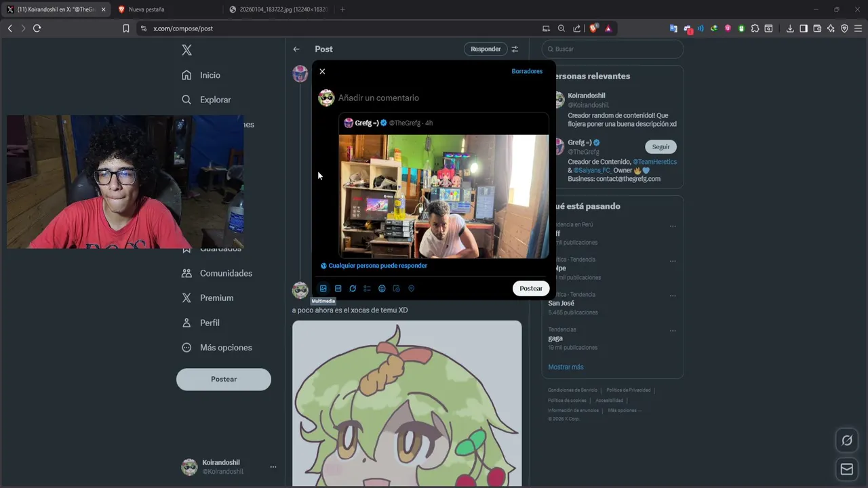Screen dimensions: 868x488
Task: Open options for first trending item
Action: point(673,226)
